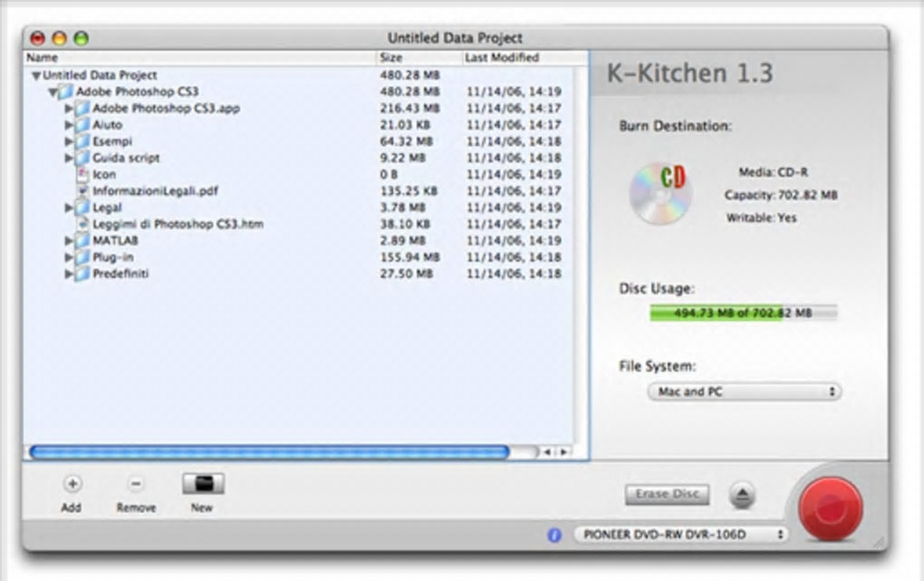Click the New folder icon
The height and width of the screenshot is (581, 924).
tap(203, 484)
